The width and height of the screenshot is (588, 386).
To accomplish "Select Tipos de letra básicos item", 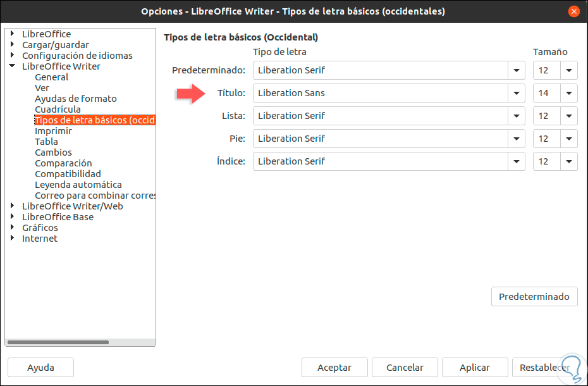I will click(94, 120).
